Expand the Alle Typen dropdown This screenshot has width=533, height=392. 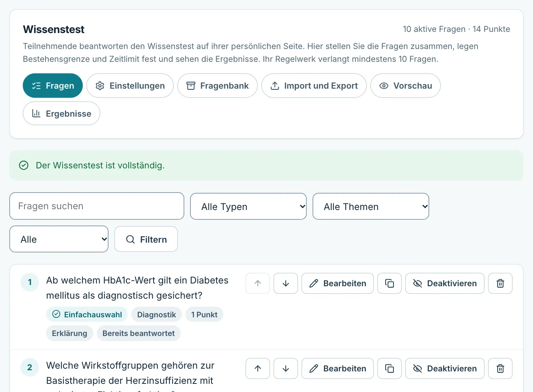[248, 206]
